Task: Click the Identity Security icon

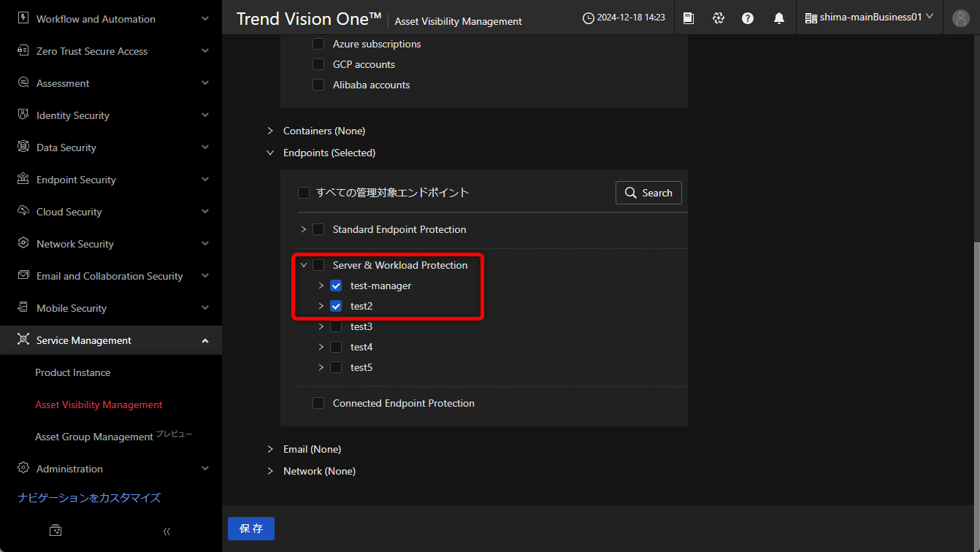Action: tap(23, 115)
